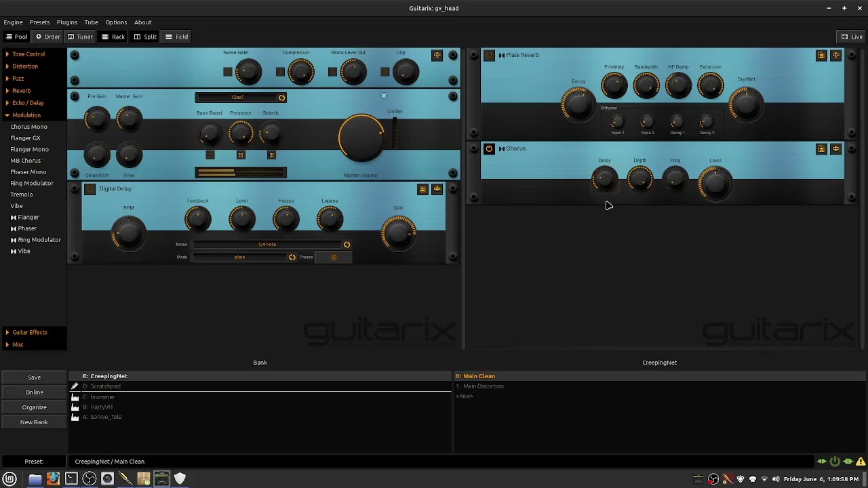The image size is (868, 488).
Task: Click the volume tray icon
Action: 776,479
